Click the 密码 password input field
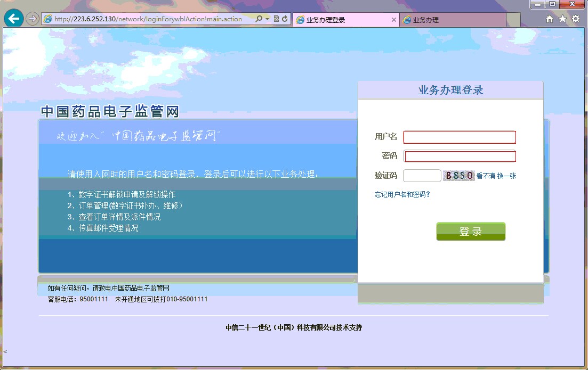This screenshot has height=370, width=588. [x=460, y=156]
